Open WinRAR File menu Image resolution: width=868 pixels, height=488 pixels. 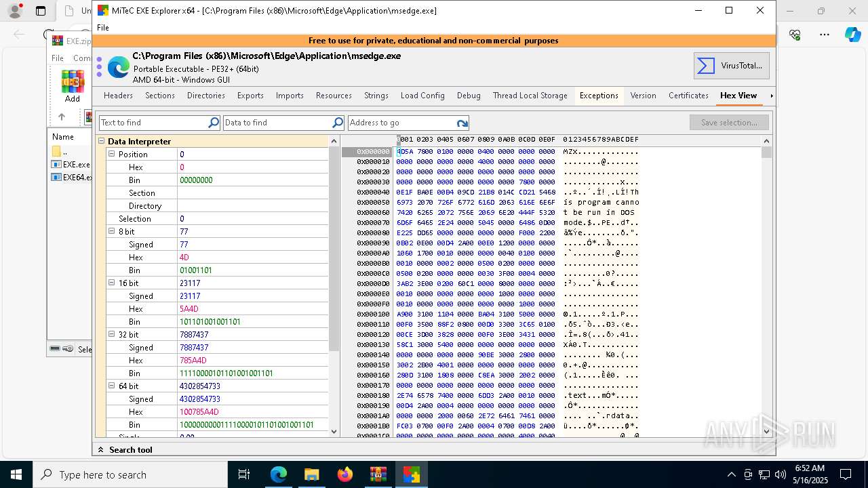(x=58, y=58)
